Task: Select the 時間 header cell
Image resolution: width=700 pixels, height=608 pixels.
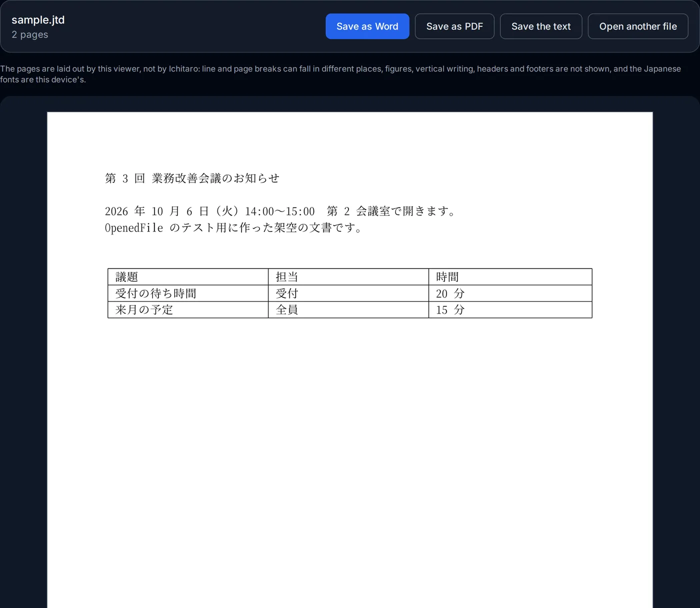Action: pyautogui.click(x=510, y=277)
